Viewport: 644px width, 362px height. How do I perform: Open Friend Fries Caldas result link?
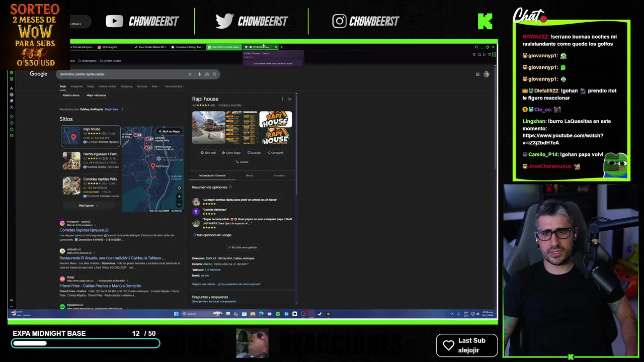click(100, 286)
